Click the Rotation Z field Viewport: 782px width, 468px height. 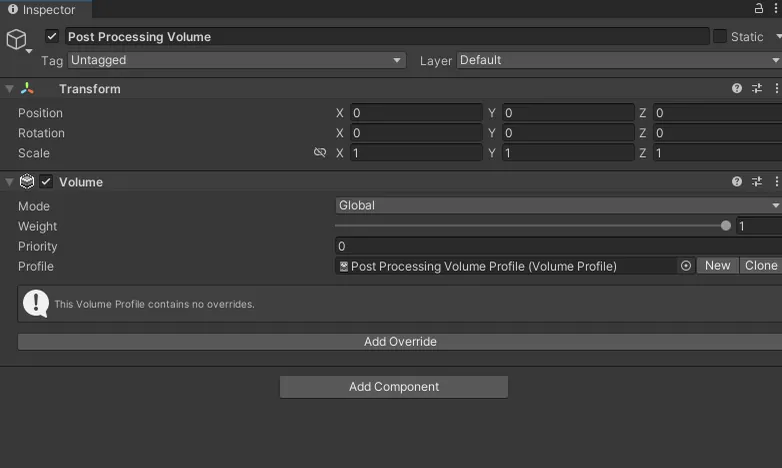pos(718,133)
